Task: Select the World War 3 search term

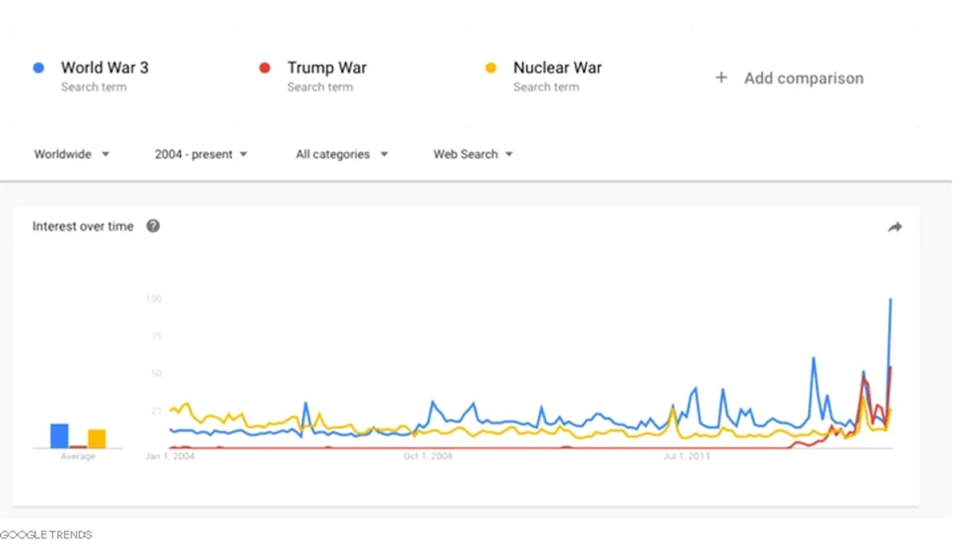Action: [x=104, y=68]
